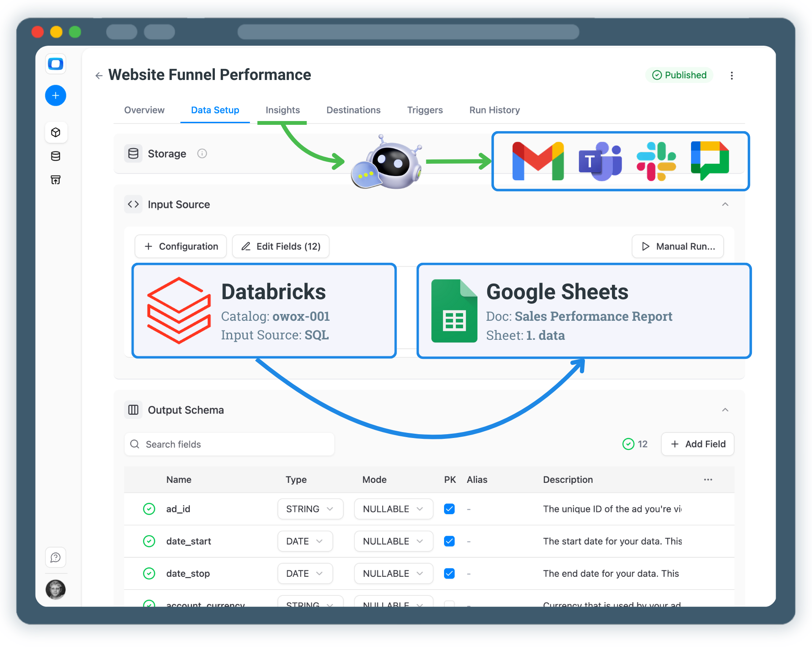Viewport: 812px width, 661px height.
Task: Switch to the Overview tab
Action: click(x=144, y=110)
